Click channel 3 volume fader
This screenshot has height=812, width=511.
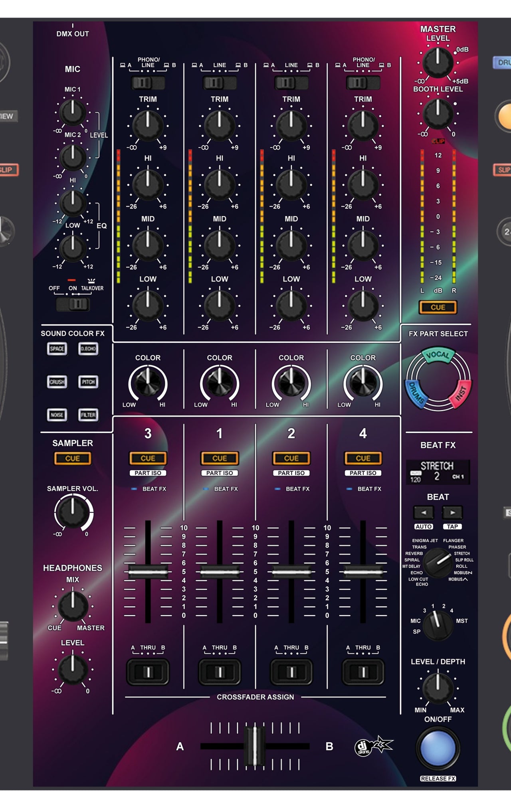coord(148,572)
